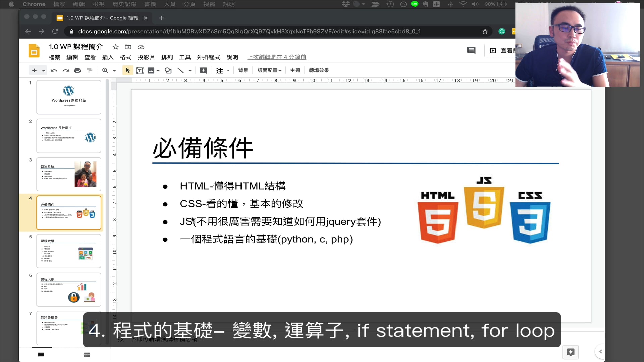
Task: Toggle speaker notes with 注 button
Action: (220, 70)
